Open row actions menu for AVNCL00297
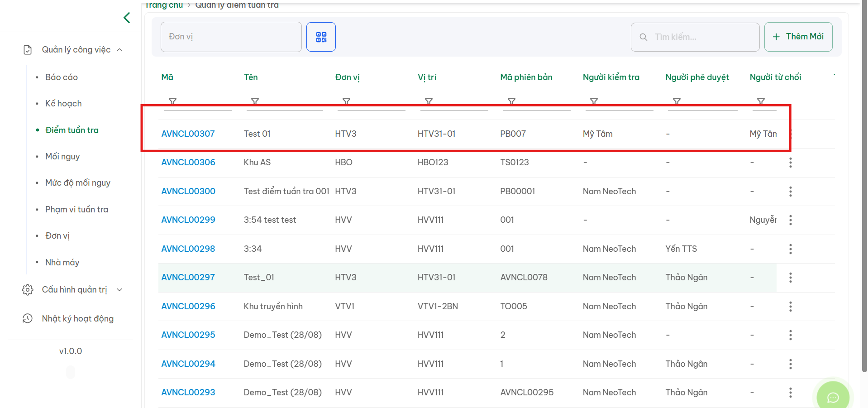868x408 pixels. (x=790, y=278)
